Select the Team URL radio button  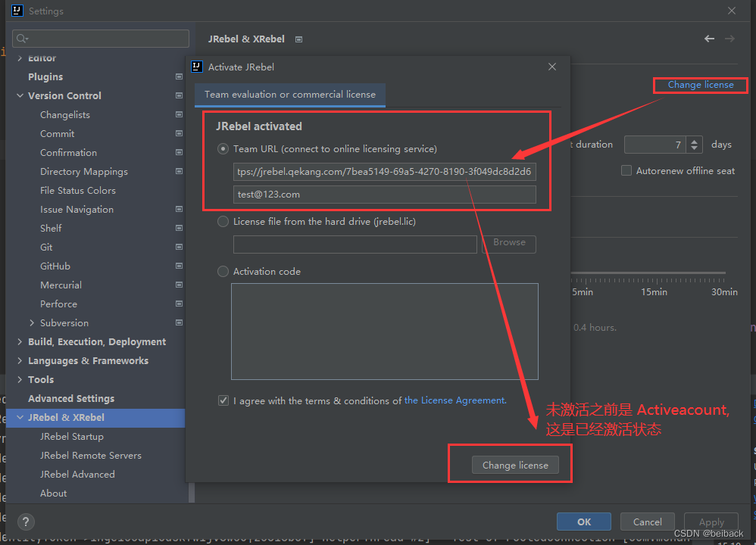click(223, 149)
